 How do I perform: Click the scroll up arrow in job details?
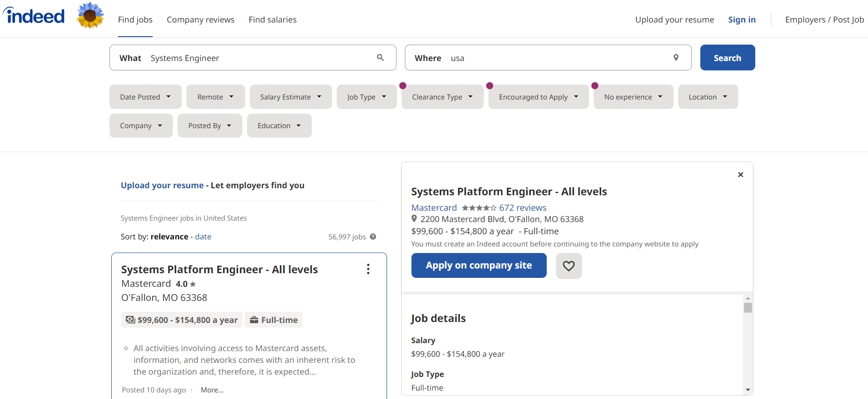(x=748, y=298)
